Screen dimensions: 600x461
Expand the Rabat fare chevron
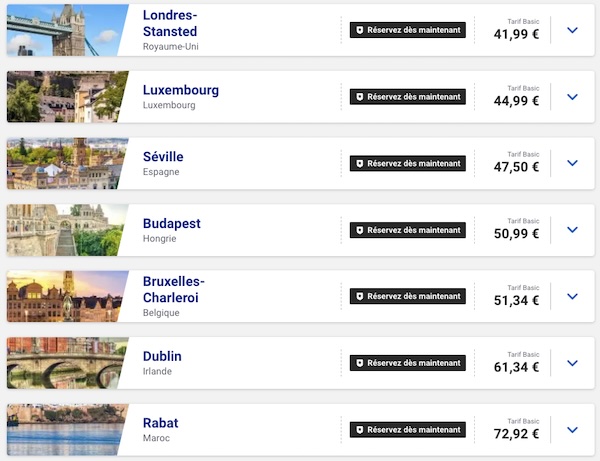tap(572, 430)
